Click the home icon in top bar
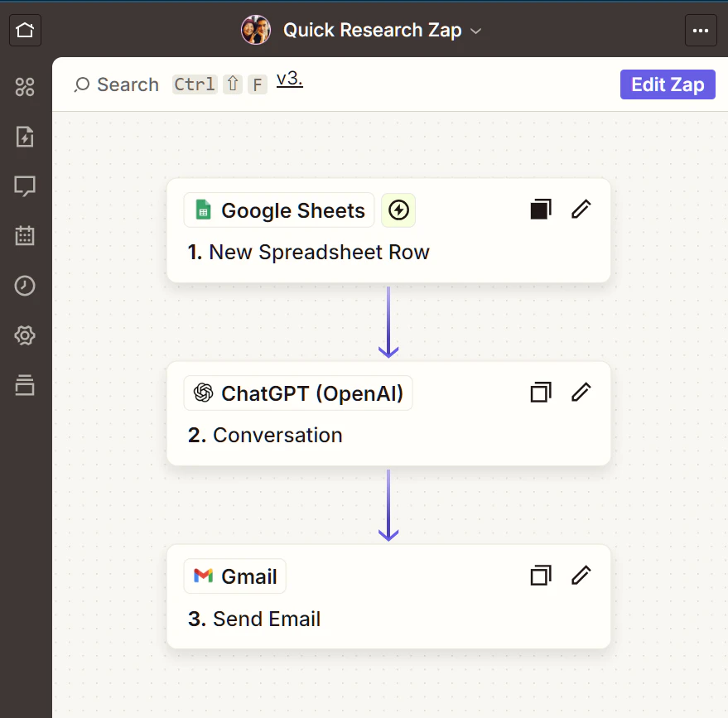This screenshot has height=718, width=728. click(25, 30)
